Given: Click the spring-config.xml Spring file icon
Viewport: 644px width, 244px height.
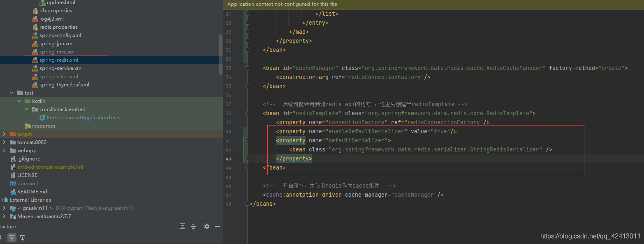Looking at the screenshot, I should point(35,35).
